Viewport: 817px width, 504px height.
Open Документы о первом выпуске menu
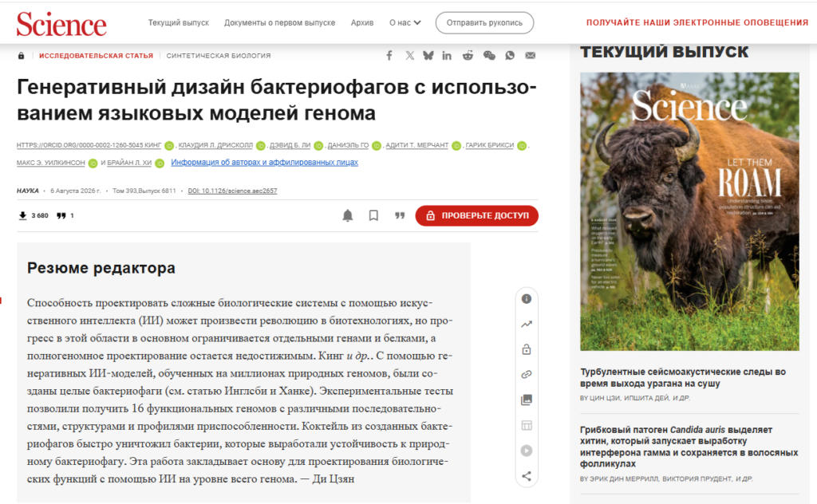coord(279,23)
